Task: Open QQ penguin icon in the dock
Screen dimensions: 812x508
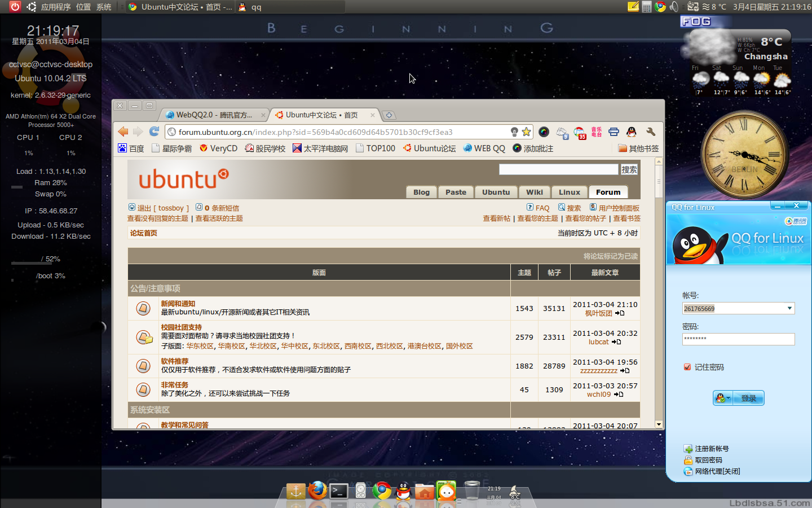Action: click(x=403, y=491)
